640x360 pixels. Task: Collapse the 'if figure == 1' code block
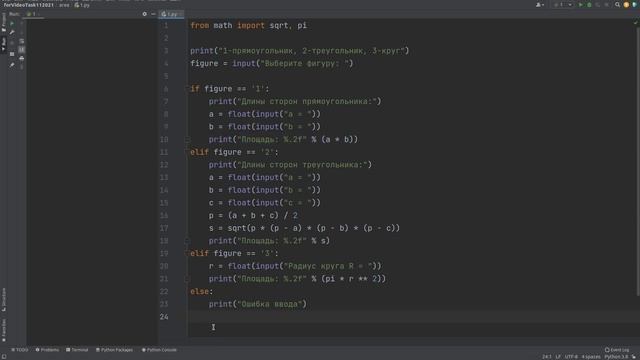(187, 89)
